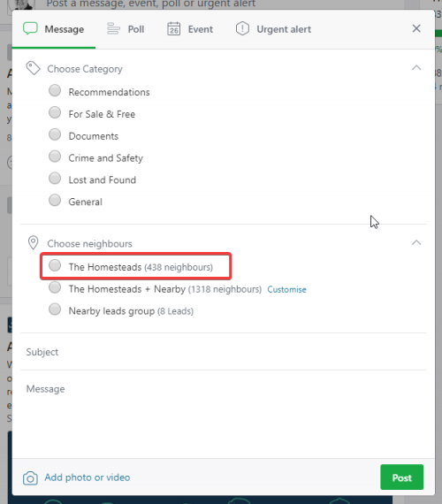
Task: Click the Customise link
Action: click(x=286, y=289)
